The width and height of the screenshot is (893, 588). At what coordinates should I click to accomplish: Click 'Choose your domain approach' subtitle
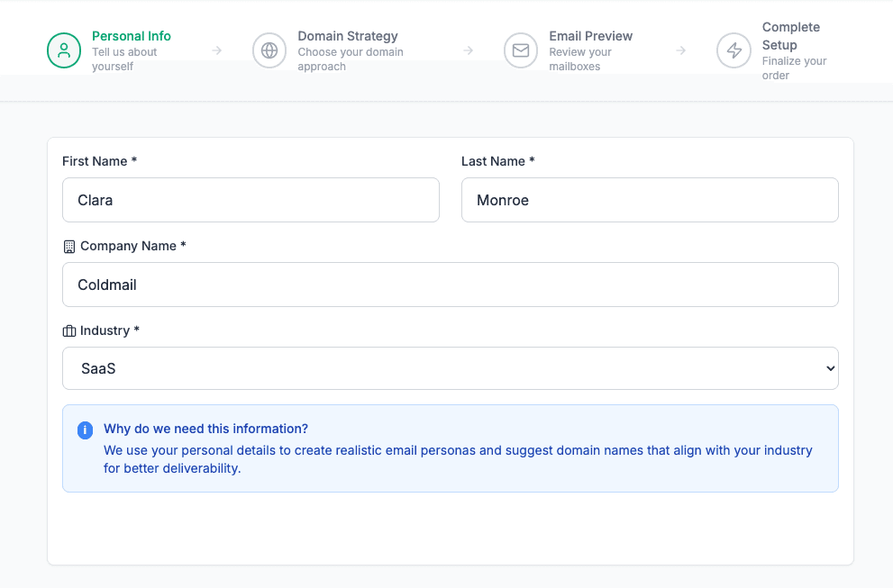351,59
